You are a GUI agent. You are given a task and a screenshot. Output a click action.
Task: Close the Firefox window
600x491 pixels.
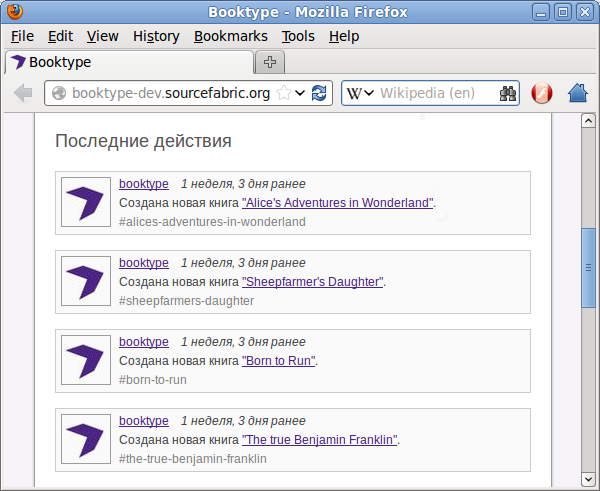(585, 12)
